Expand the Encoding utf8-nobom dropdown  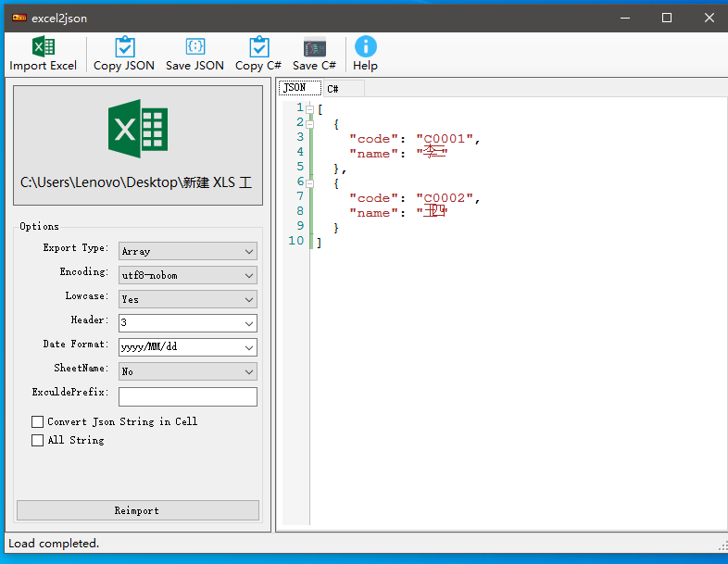point(188,275)
